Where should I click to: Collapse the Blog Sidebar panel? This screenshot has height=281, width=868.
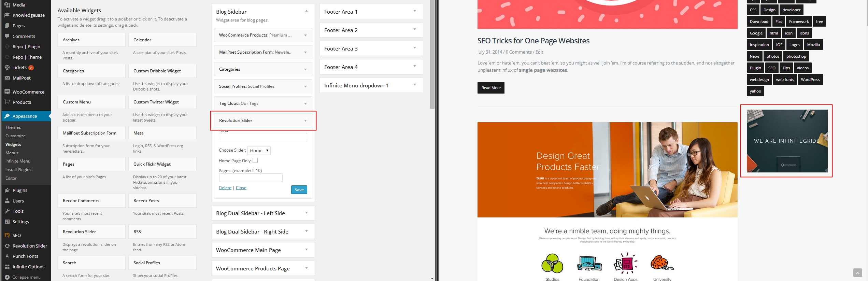(307, 11)
